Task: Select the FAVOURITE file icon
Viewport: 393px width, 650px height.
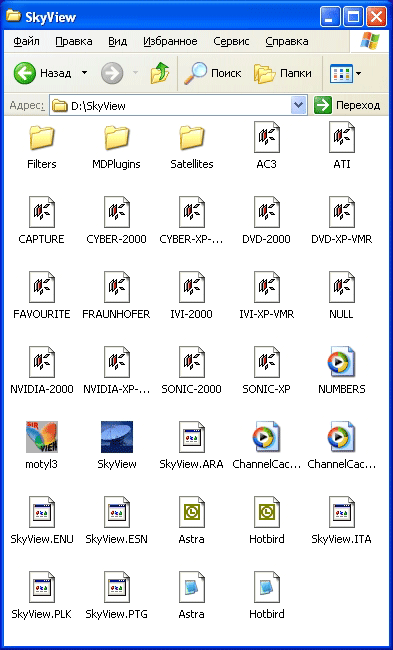Action: click(x=42, y=287)
